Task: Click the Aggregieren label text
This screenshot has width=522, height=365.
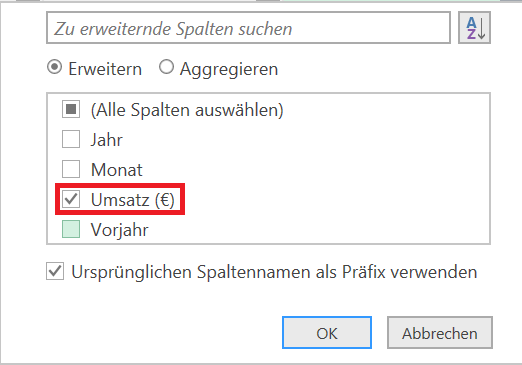Action: click(229, 69)
